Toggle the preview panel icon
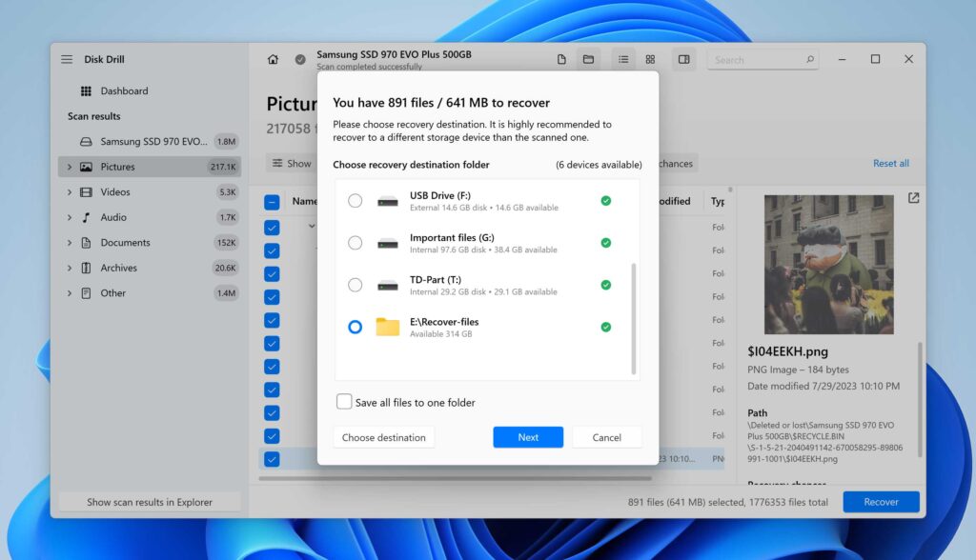 pos(683,58)
